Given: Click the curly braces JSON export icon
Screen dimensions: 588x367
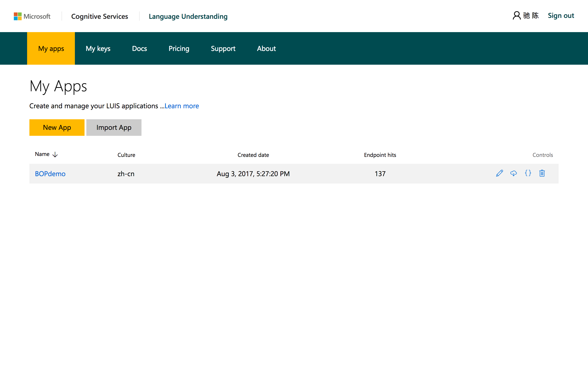Looking at the screenshot, I should click(528, 173).
